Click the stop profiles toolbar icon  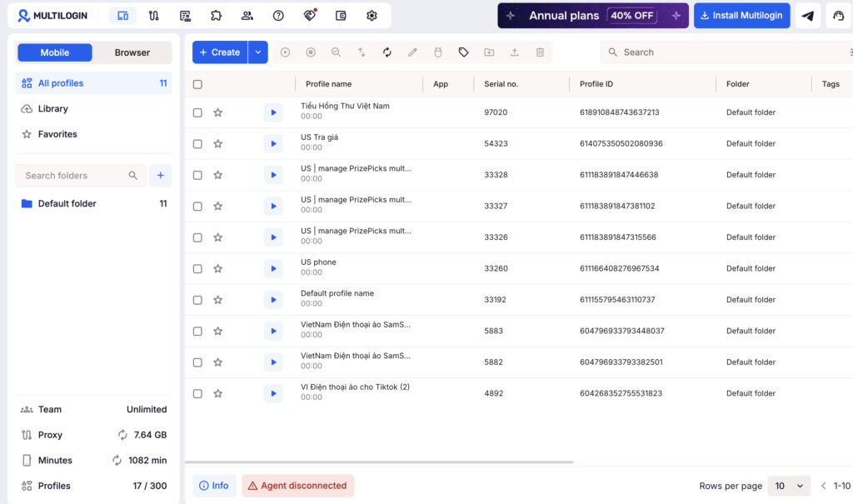[x=311, y=52]
